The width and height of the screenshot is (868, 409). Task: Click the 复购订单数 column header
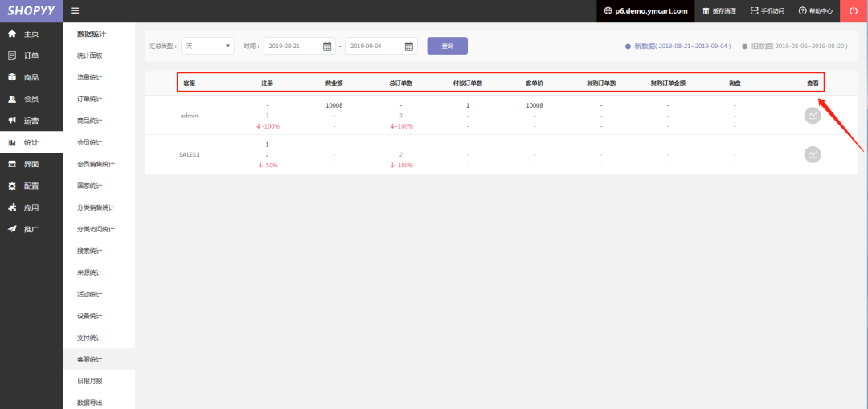click(x=601, y=83)
